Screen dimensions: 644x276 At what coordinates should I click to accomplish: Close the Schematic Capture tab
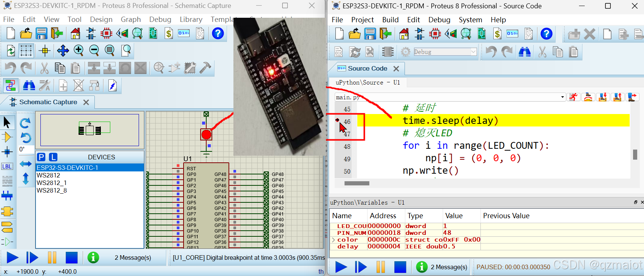[86, 102]
